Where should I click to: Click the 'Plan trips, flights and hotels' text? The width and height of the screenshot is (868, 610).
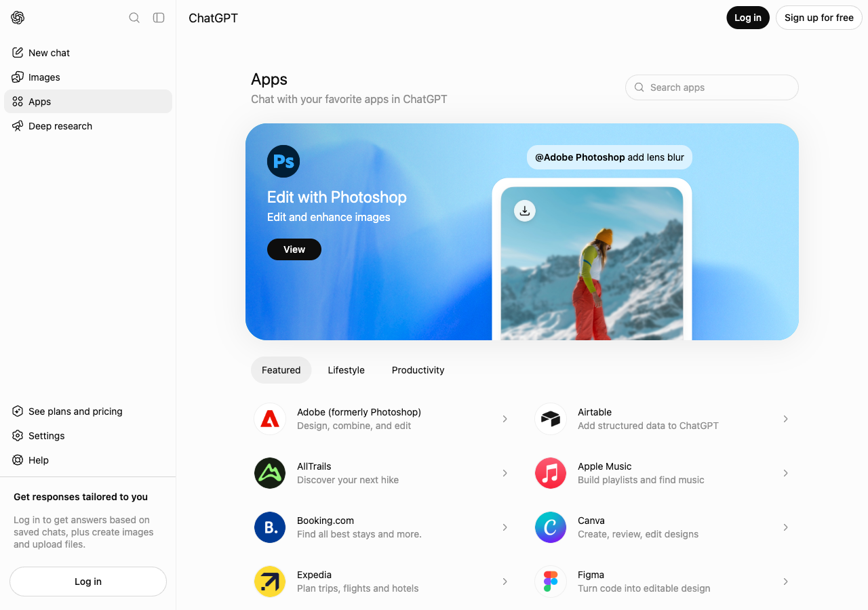[358, 588]
